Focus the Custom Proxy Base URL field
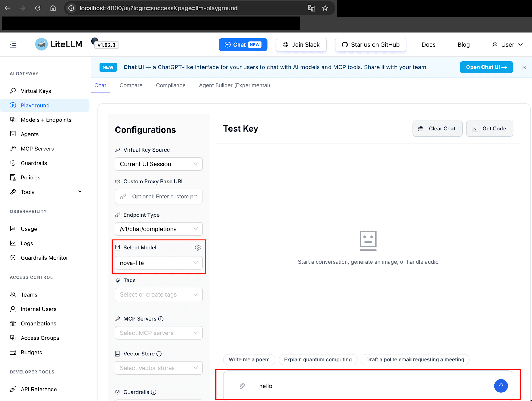 pos(159,197)
